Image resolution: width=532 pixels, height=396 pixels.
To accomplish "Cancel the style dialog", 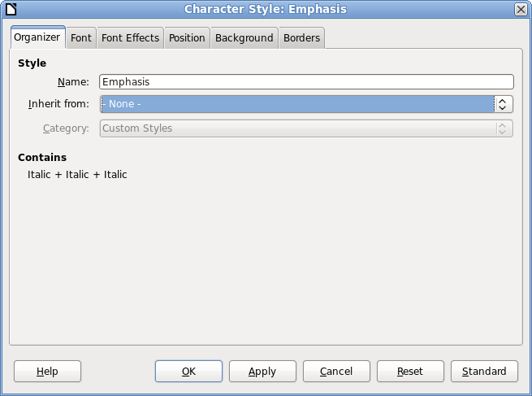I will (x=336, y=372).
